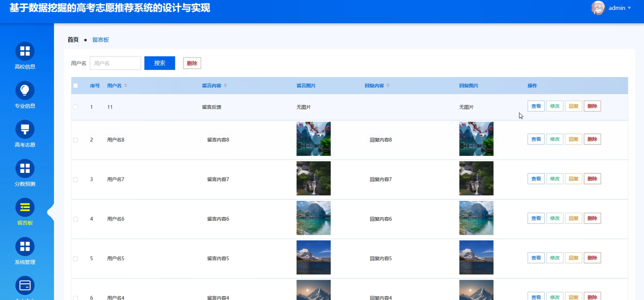Open 高考志愿 sidebar icon
The height and width of the screenshot is (300, 644).
click(25, 129)
